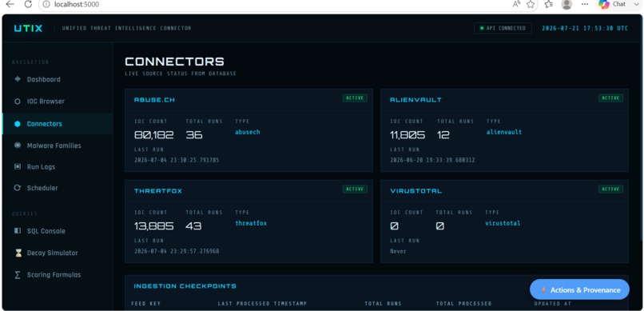Click the THREATFOX connector title
Screen dimensions: 644x311
point(158,191)
